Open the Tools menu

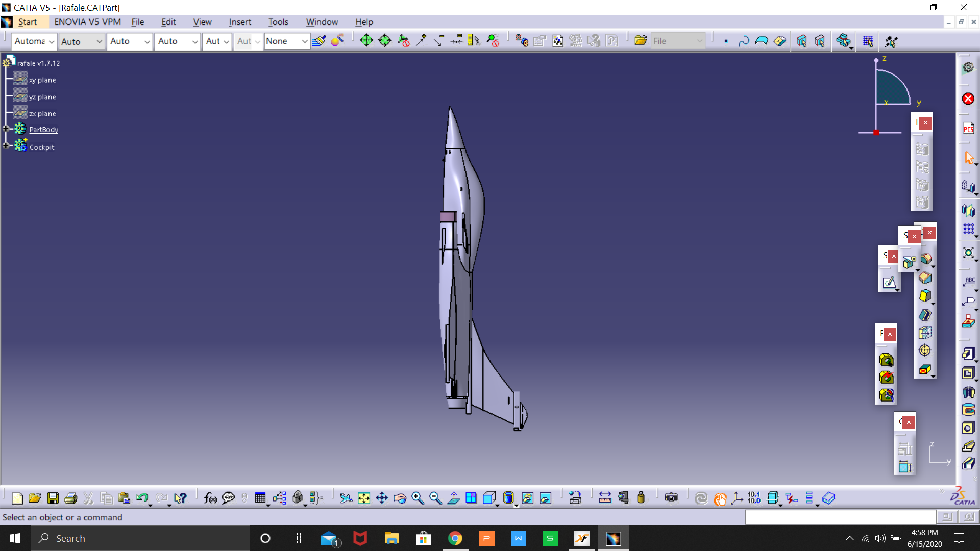(278, 22)
